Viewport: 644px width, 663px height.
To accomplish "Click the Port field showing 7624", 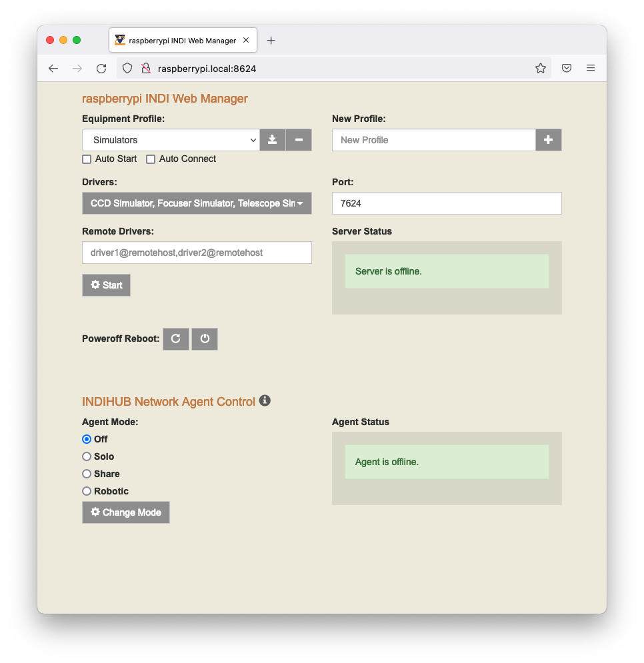I will tap(447, 203).
